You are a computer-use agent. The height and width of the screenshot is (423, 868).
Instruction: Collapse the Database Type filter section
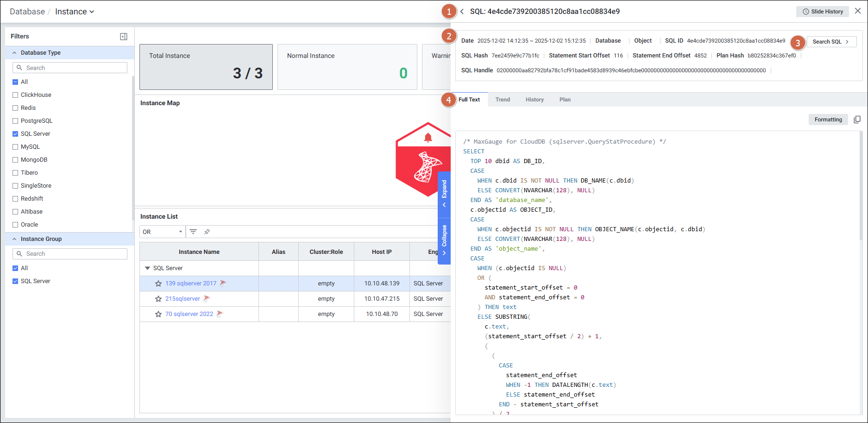click(14, 53)
